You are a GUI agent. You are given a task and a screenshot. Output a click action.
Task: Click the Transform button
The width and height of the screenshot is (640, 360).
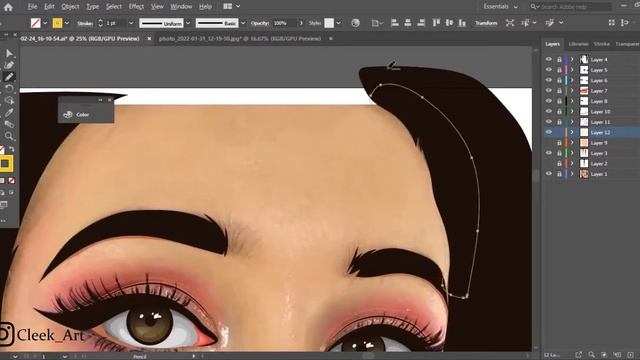click(x=486, y=23)
